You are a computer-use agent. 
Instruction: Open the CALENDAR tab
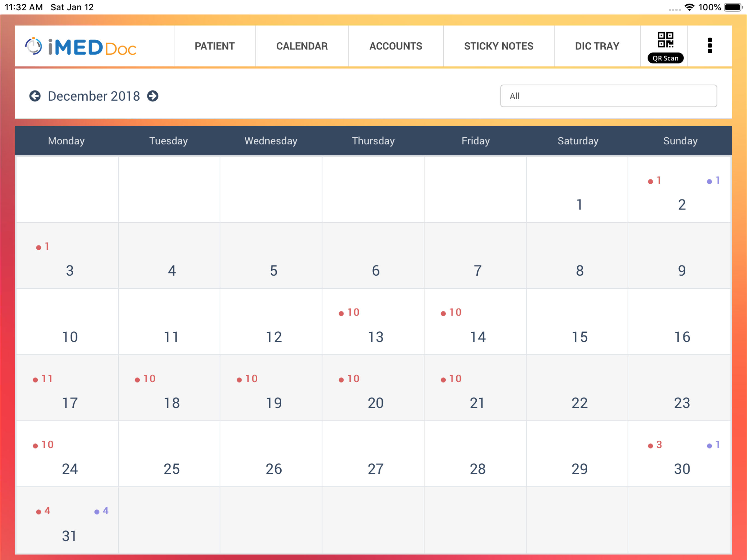(302, 46)
